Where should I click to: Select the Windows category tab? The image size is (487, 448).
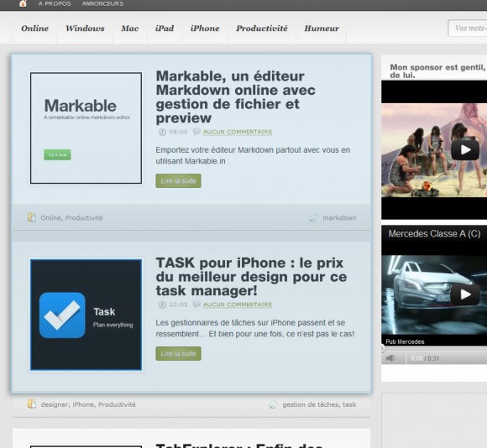pyautogui.click(x=85, y=29)
